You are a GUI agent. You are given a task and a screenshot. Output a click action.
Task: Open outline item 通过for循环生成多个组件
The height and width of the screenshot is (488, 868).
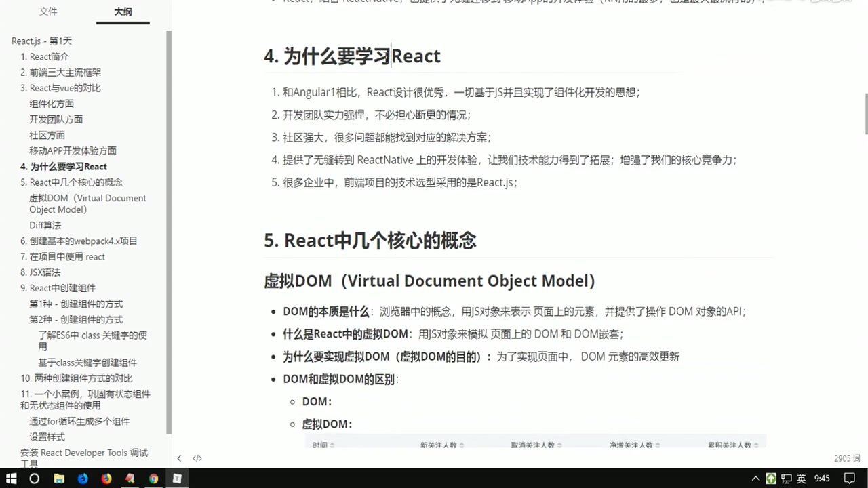79,421
